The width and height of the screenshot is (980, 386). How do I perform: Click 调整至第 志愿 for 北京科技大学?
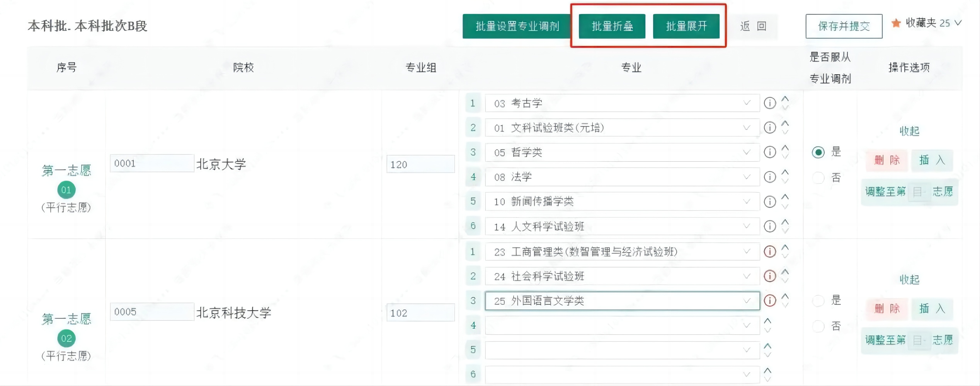(909, 340)
